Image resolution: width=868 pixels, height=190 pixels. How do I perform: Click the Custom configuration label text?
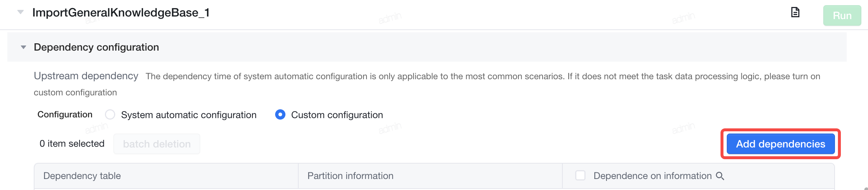pos(337,115)
